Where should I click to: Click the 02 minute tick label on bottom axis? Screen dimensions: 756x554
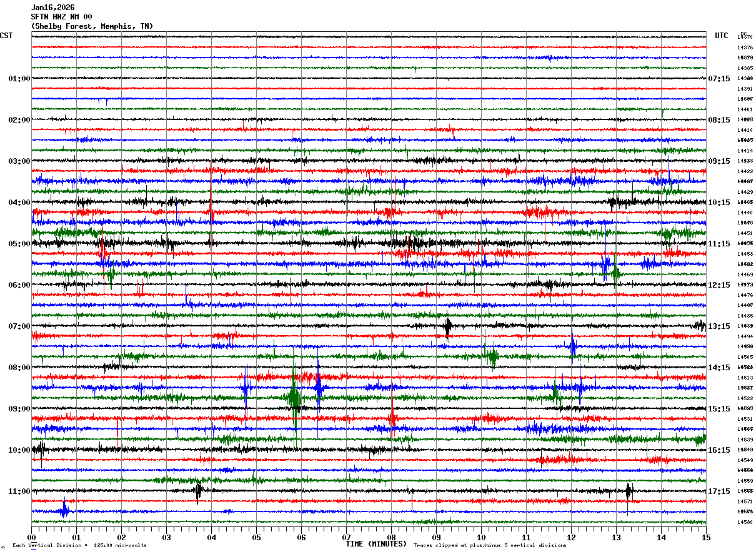click(x=121, y=537)
